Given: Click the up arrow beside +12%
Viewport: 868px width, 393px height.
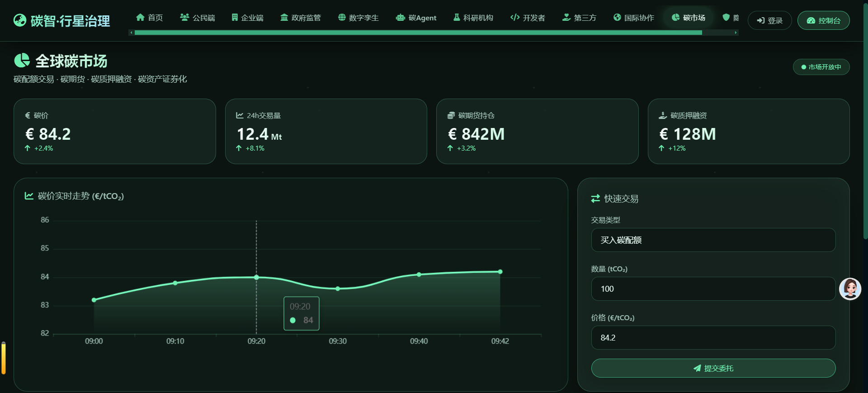Looking at the screenshot, I should tap(661, 148).
